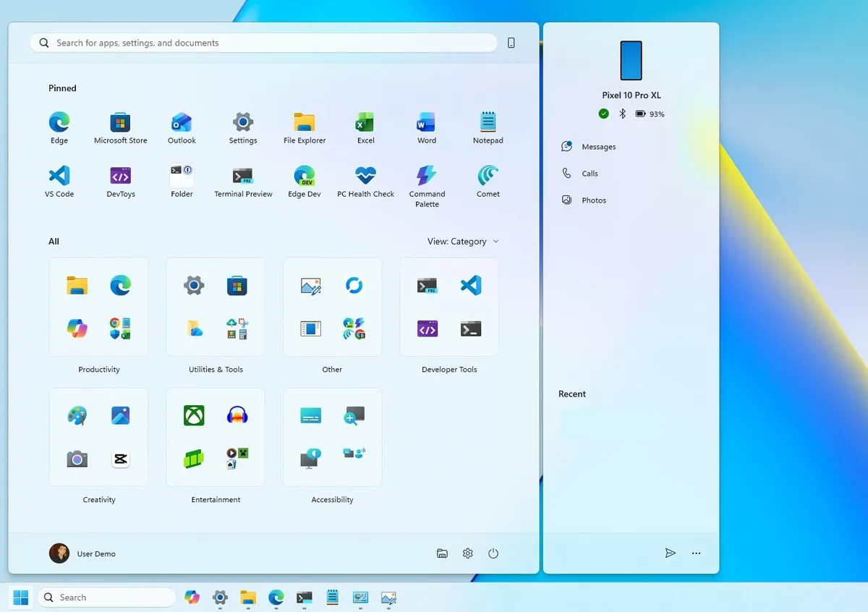Open Copilot from the taskbar
This screenshot has width=868, height=612.
(x=192, y=598)
